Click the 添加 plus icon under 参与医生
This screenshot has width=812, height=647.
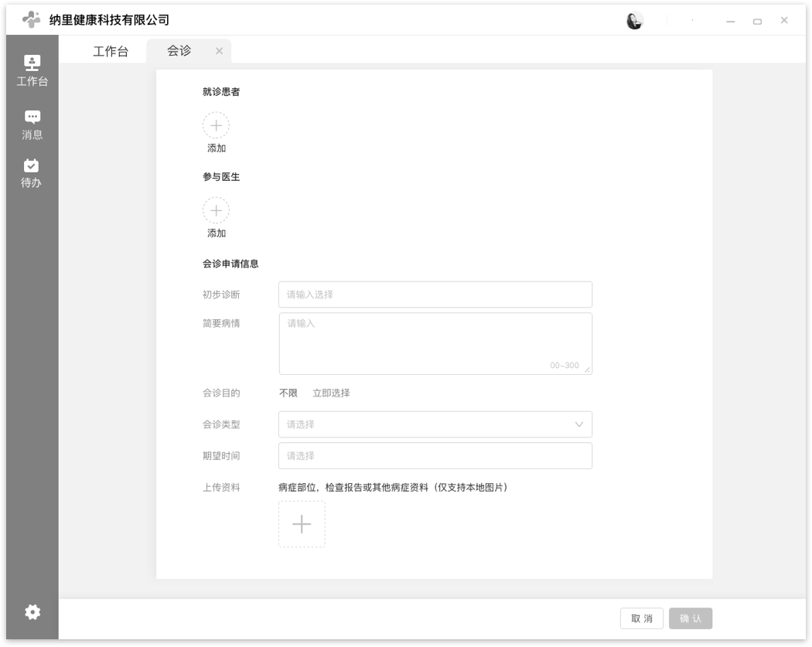tap(216, 210)
